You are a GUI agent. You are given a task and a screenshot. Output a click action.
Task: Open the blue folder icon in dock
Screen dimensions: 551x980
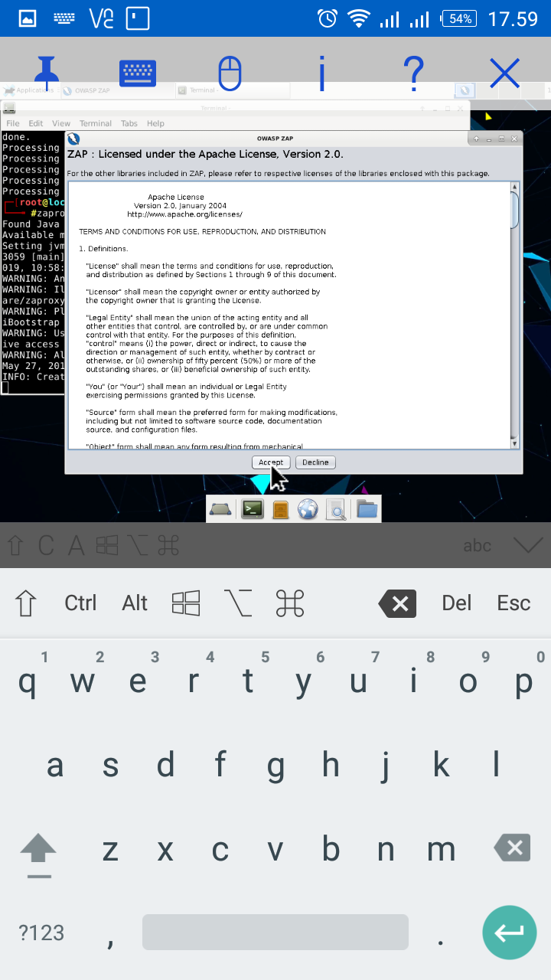[x=367, y=509]
